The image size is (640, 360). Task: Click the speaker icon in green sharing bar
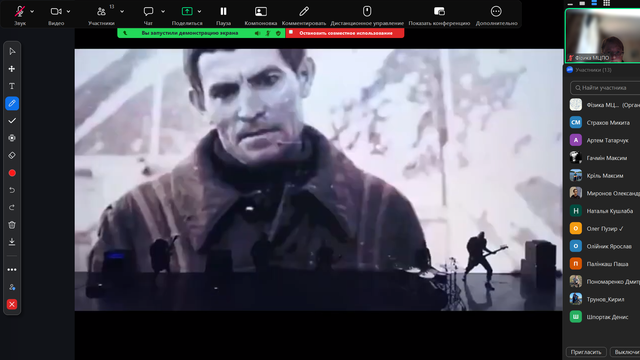pos(258,33)
